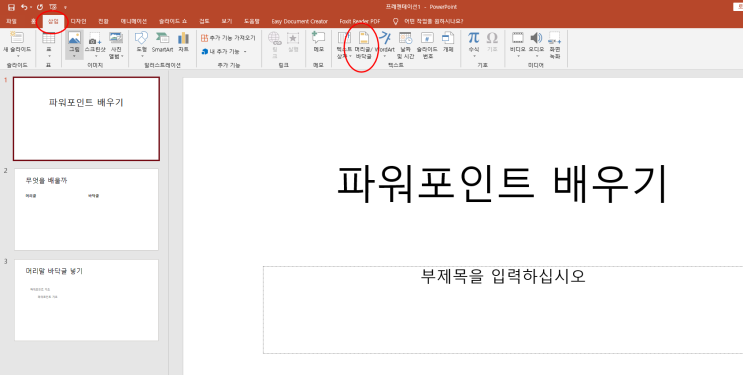Viewport: 743px width, 375px height.
Task: Switch to the 슬라이드 쇼 tab
Action: [x=172, y=21]
